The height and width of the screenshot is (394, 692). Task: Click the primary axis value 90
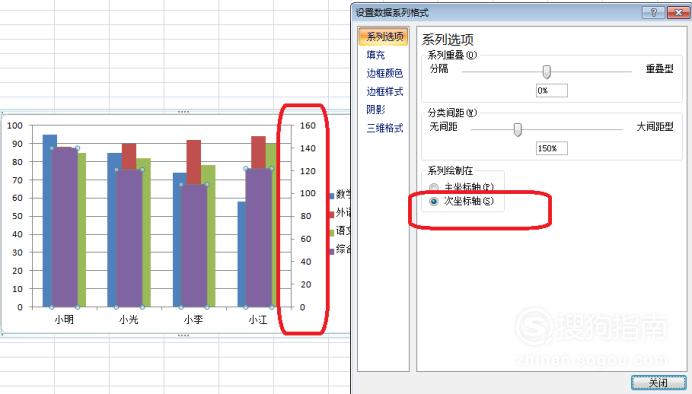pyautogui.click(x=17, y=144)
